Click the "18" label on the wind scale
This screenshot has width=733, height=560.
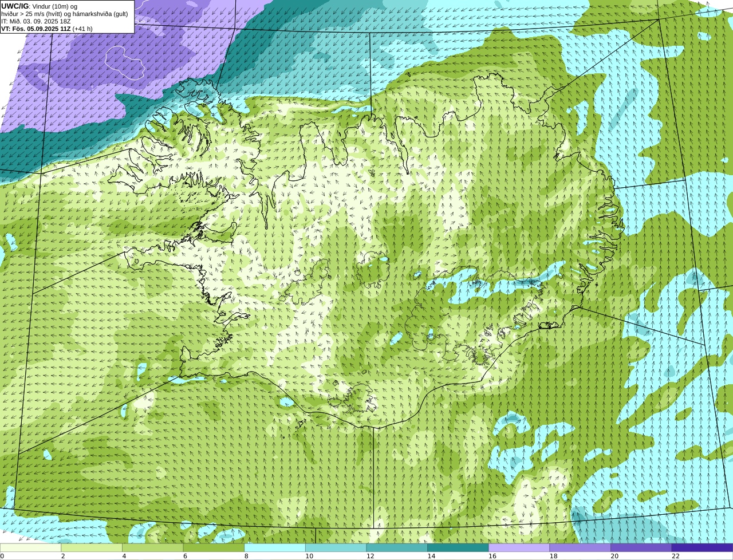point(553,556)
